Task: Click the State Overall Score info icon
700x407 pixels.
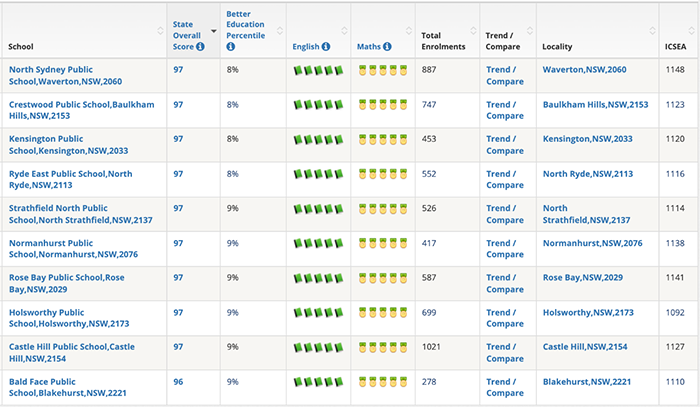Action: pyautogui.click(x=200, y=47)
